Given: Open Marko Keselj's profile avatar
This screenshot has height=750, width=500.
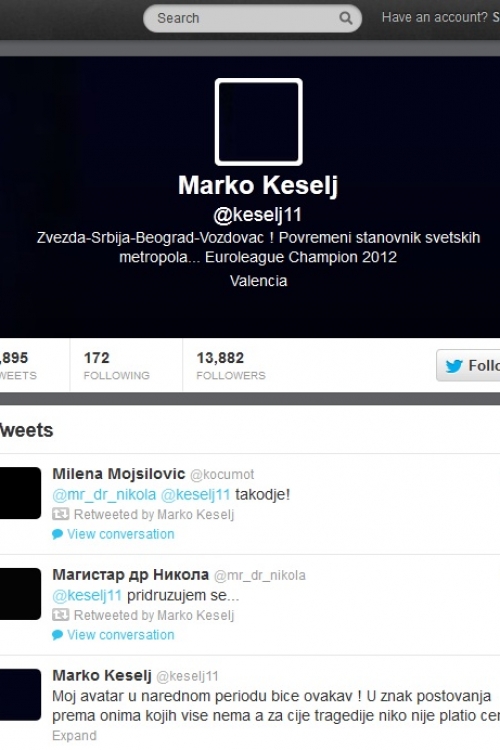Looking at the screenshot, I should click(258, 122).
